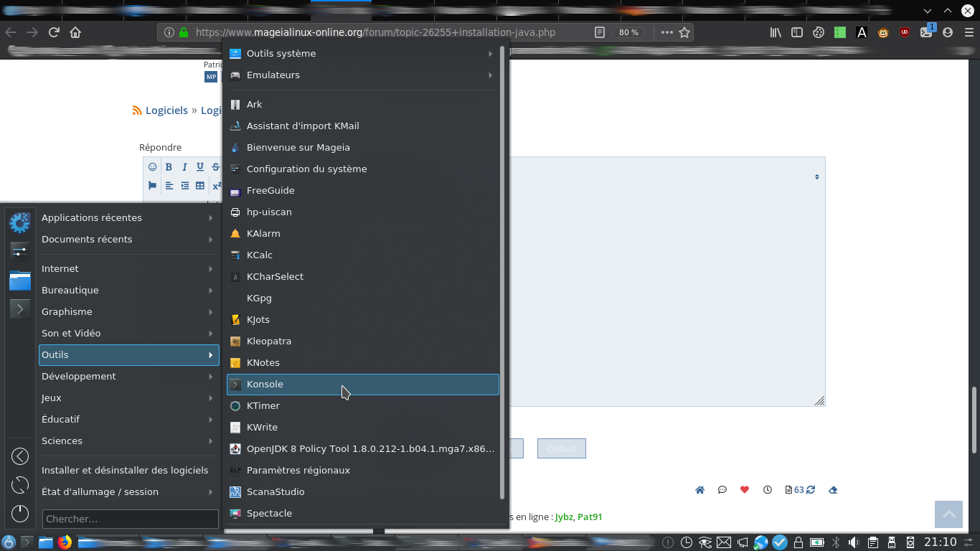Click the leave power icon in launcher
Image resolution: width=980 pixels, height=551 pixels.
(20, 513)
